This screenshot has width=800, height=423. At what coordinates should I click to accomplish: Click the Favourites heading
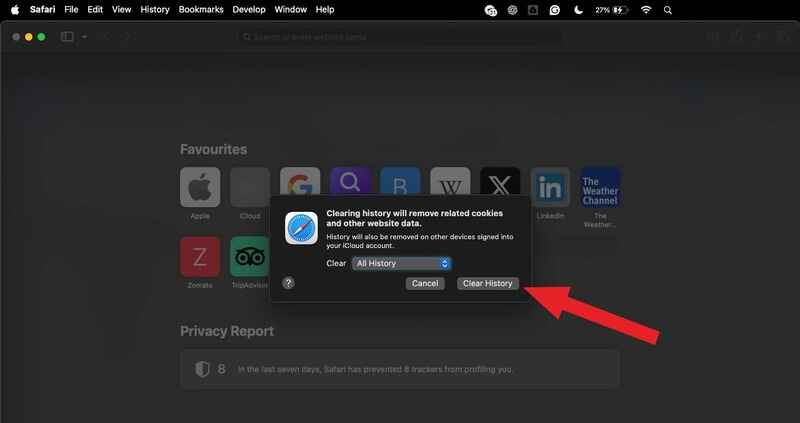point(213,150)
